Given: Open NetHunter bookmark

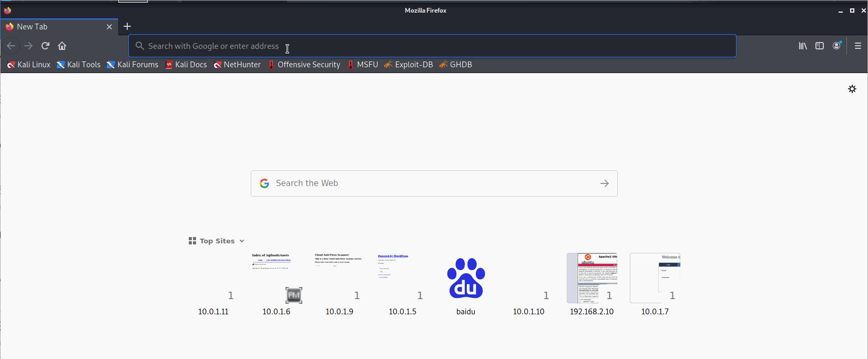Looking at the screenshot, I should click(x=237, y=65).
